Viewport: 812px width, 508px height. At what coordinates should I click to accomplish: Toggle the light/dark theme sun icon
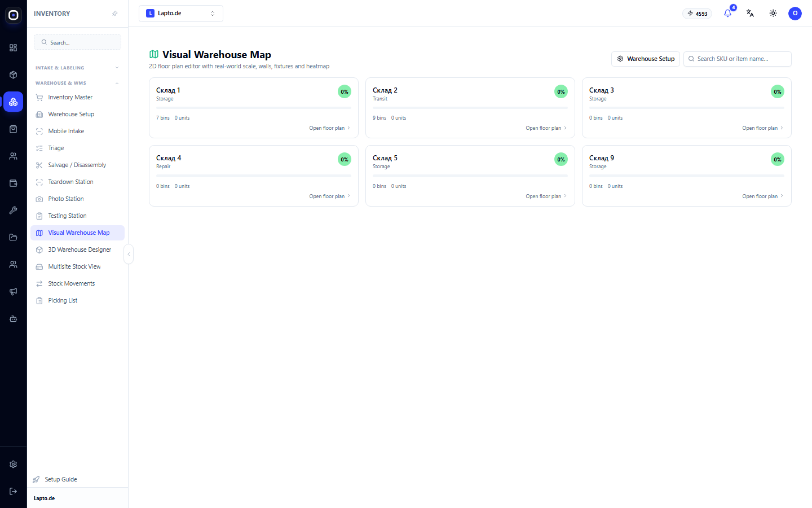773,14
